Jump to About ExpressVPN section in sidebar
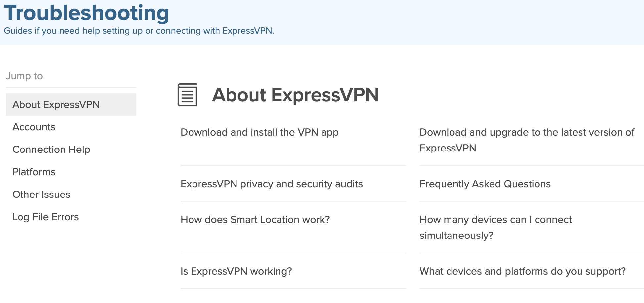644x303 pixels. 71,105
